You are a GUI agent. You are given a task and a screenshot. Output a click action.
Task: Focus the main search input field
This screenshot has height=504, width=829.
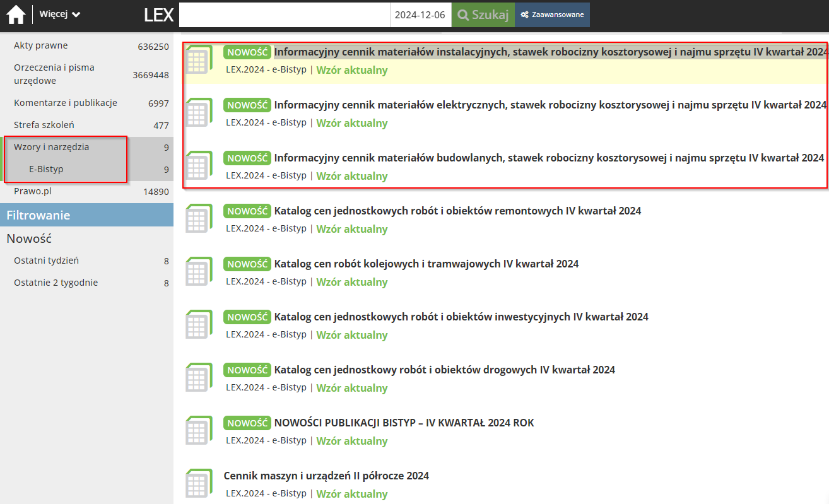point(285,15)
